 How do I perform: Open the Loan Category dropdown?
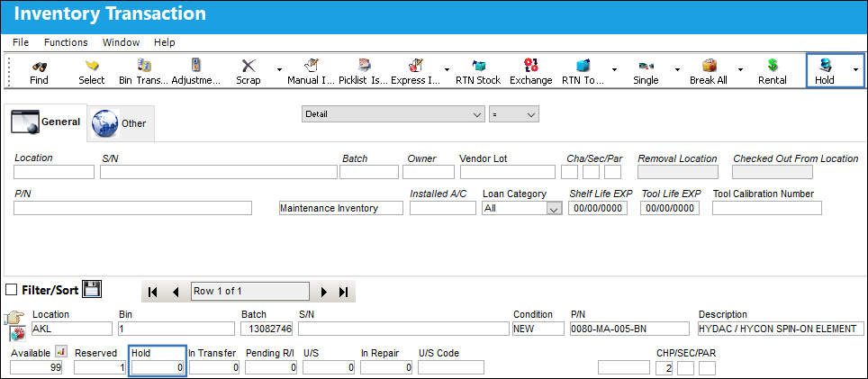coord(521,208)
